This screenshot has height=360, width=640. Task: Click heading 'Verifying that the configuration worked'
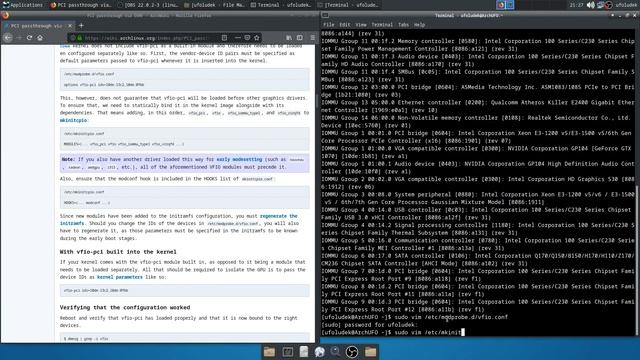point(125,307)
